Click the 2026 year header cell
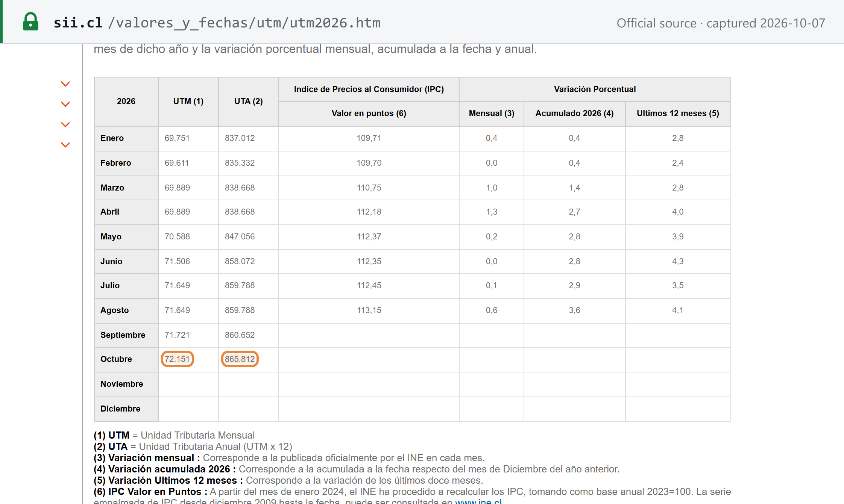The image size is (844, 504). point(126,101)
